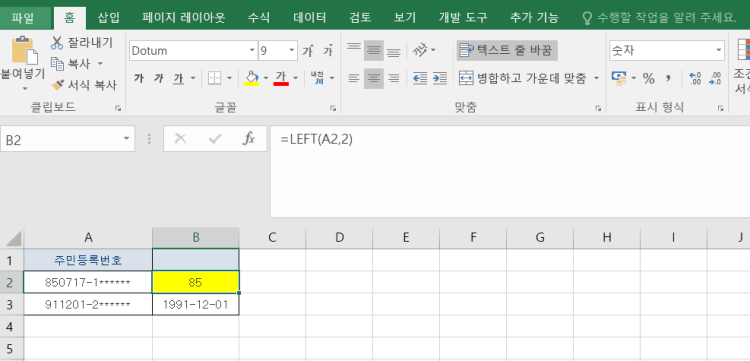Screen dimensions: 750x361
Task: Toggle wrap text (텍스트 줄 바꿈)
Action: pyautogui.click(x=507, y=50)
